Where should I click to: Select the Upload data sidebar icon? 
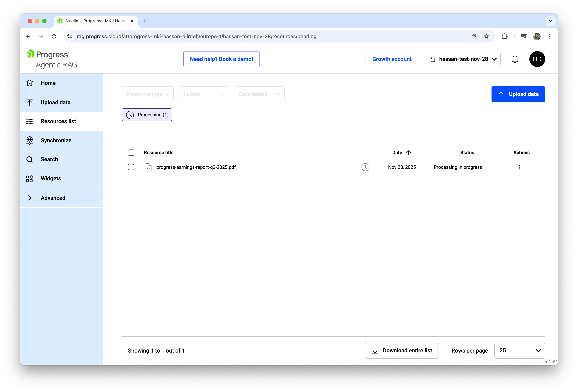tap(30, 102)
